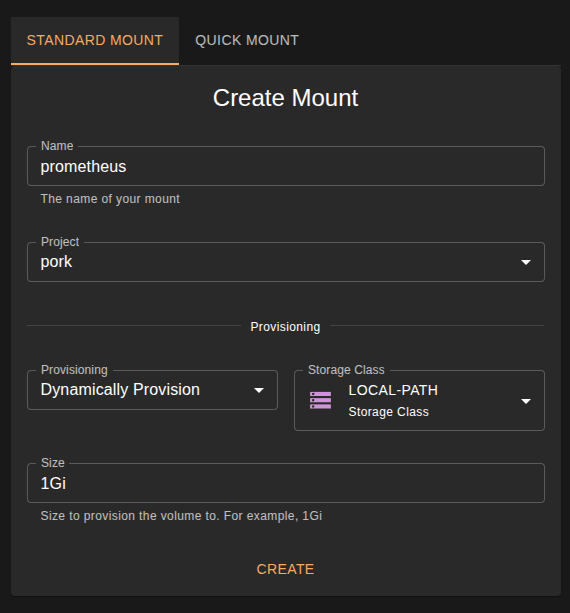Switch to the Standard Mount tab
The height and width of the screenshot is (613, 570).
[95, 40]
